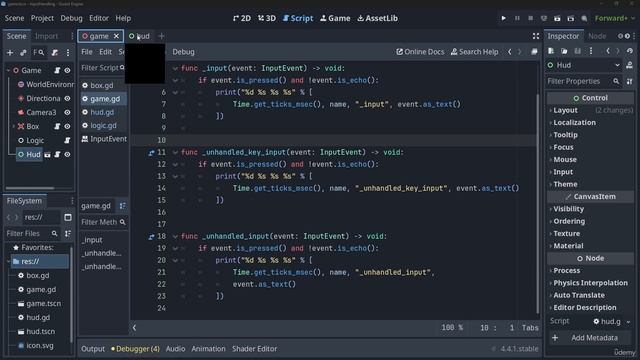Open the AssetLib workspace
This screenshot has width=640, height=360.
378,18
